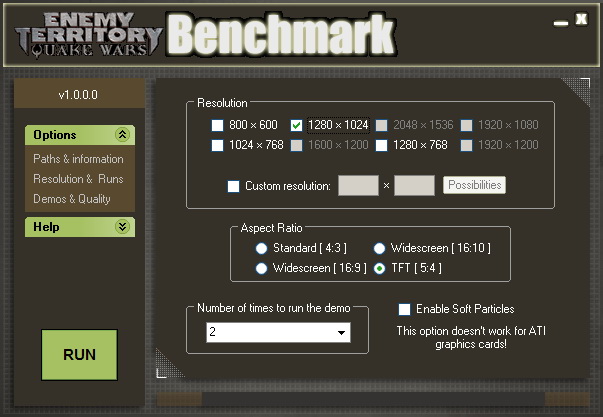Select TFT [ 5:4 ] radio button
Image resolution: width=603 pixels, height=417 pixels.
379,269
